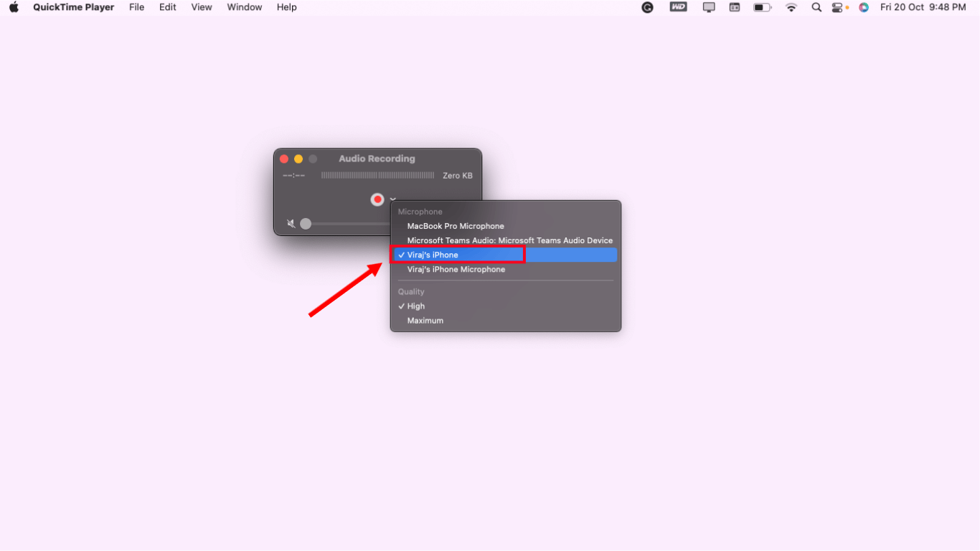Open the recording options chevron
Viewport: 980px width, 551px height.
point(392,199)
